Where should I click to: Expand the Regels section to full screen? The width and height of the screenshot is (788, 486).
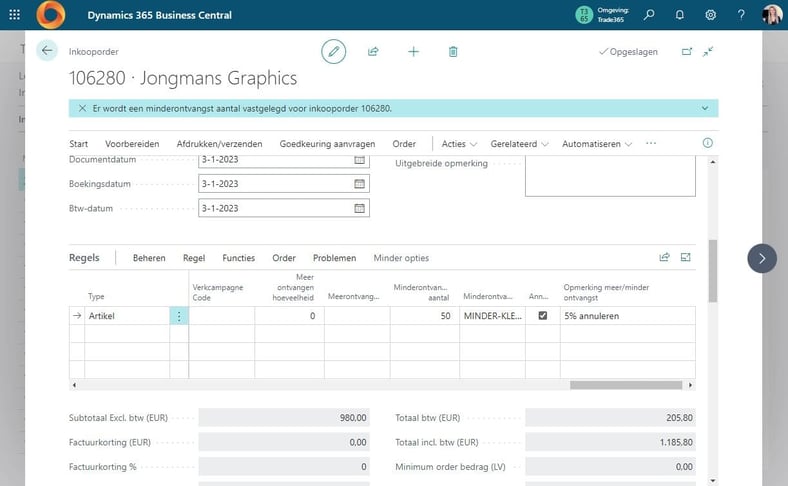[685, 257]
